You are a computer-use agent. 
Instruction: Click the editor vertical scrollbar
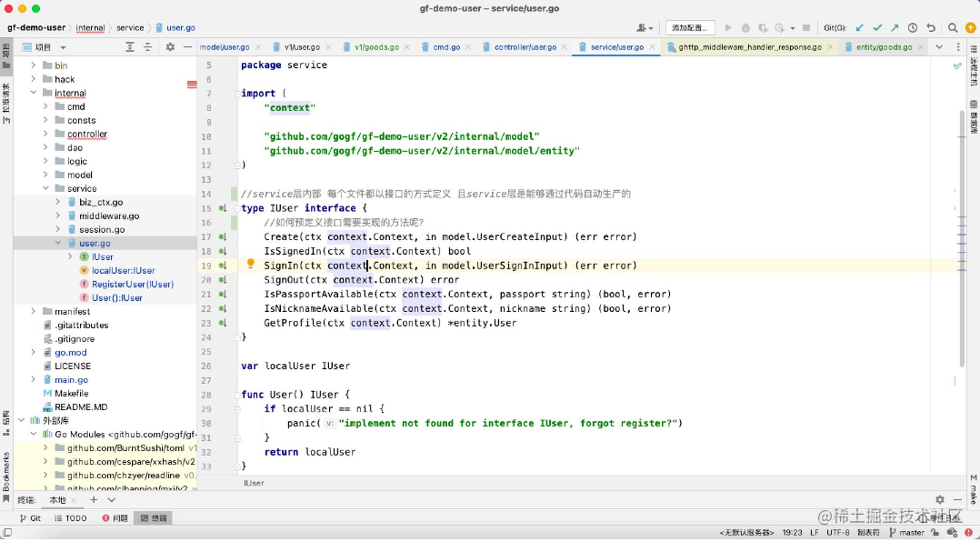961,238
